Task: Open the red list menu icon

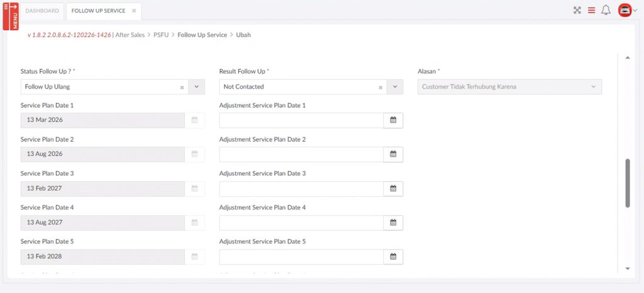Action: pyautogui.click(x=591, y=10)
